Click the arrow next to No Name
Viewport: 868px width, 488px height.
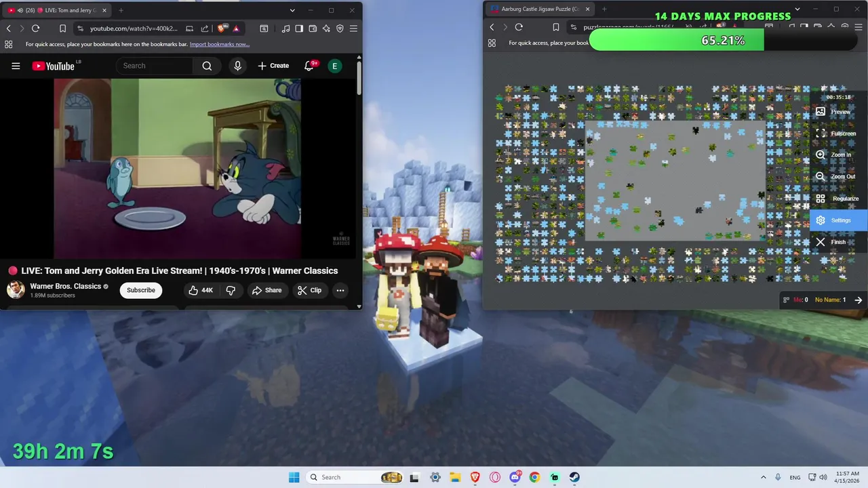tap(858, 300)
